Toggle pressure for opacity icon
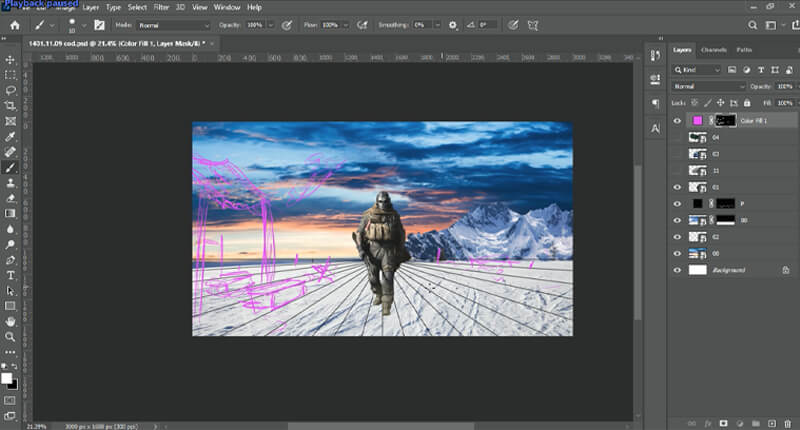800x430 pixels. point(287,25)
